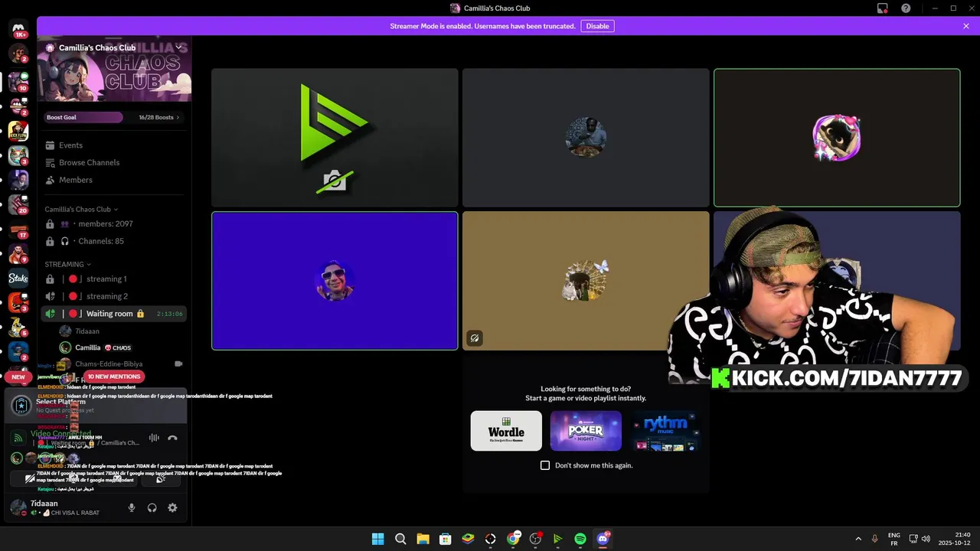Open Windows Start menu
The height and width of the screenshot is (551, 980).
click(x=377, y=539)
